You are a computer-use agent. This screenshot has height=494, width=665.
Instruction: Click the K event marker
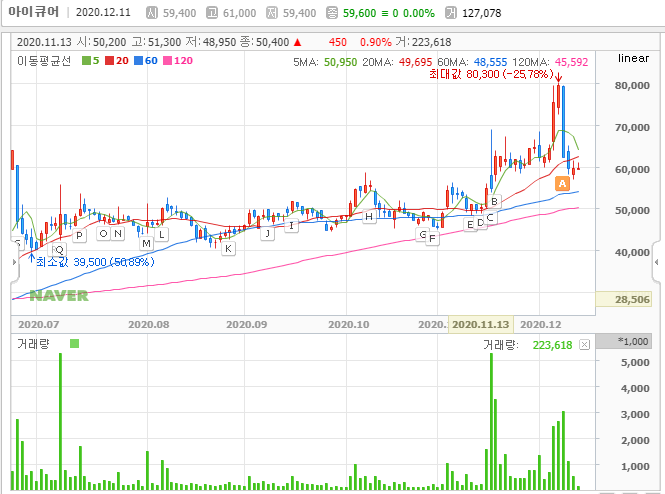coord(228,248)
